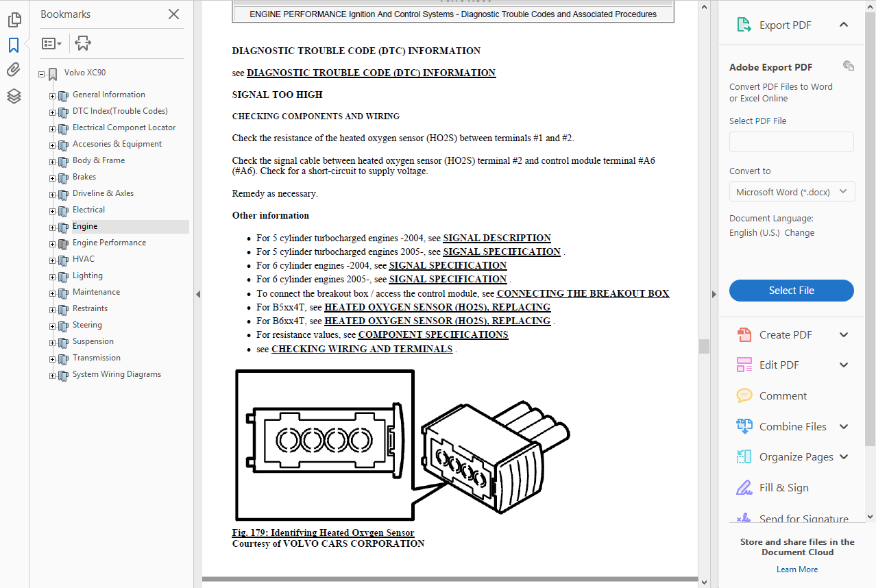Click the document scrollbar thumb

pos(704,346)
